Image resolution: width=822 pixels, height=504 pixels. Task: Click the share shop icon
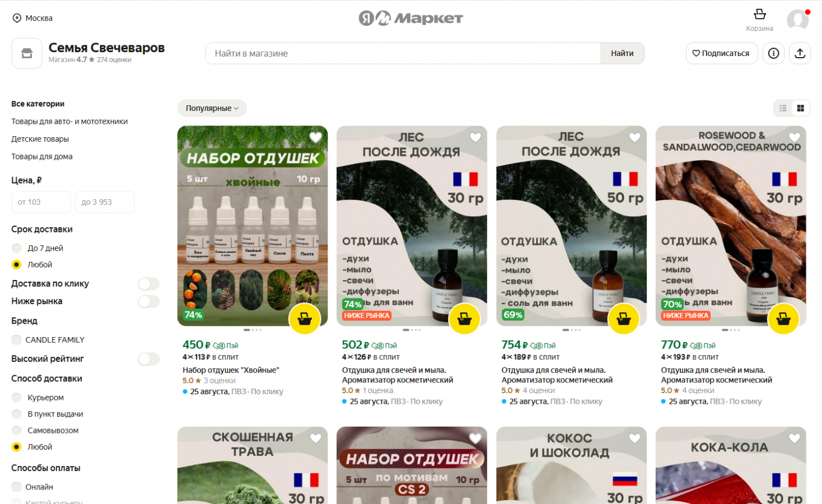pos(800,53)
